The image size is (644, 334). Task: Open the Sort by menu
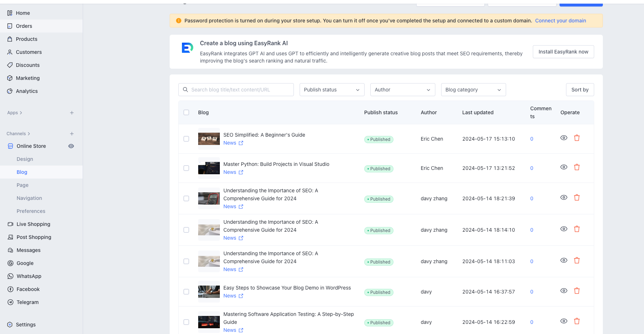pyautogui.click(x=580, y=90)
